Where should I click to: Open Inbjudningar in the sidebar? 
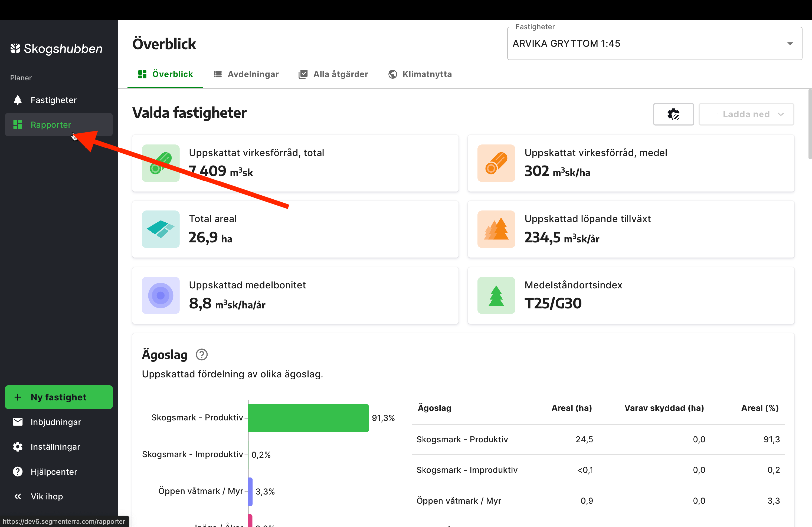click(55, 422)
